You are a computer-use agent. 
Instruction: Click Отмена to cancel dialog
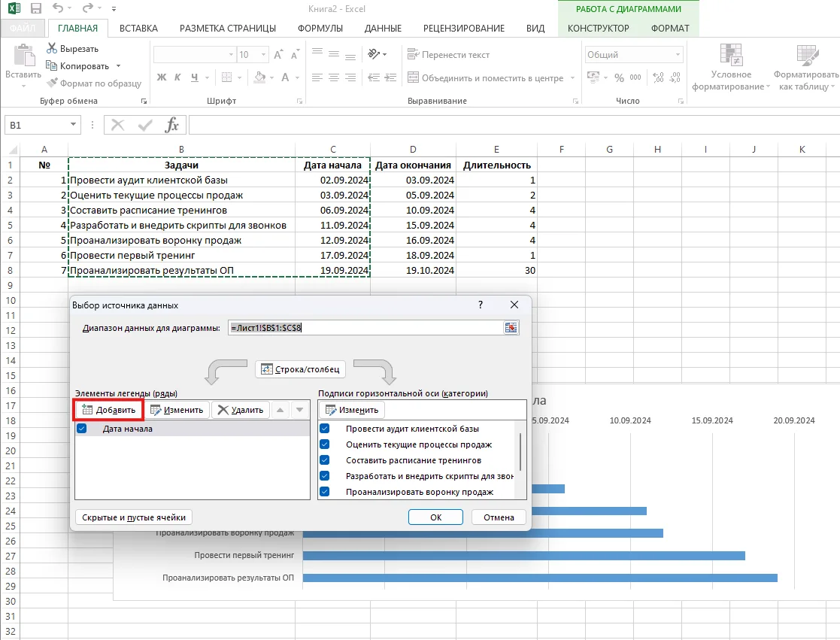[499, 517]
